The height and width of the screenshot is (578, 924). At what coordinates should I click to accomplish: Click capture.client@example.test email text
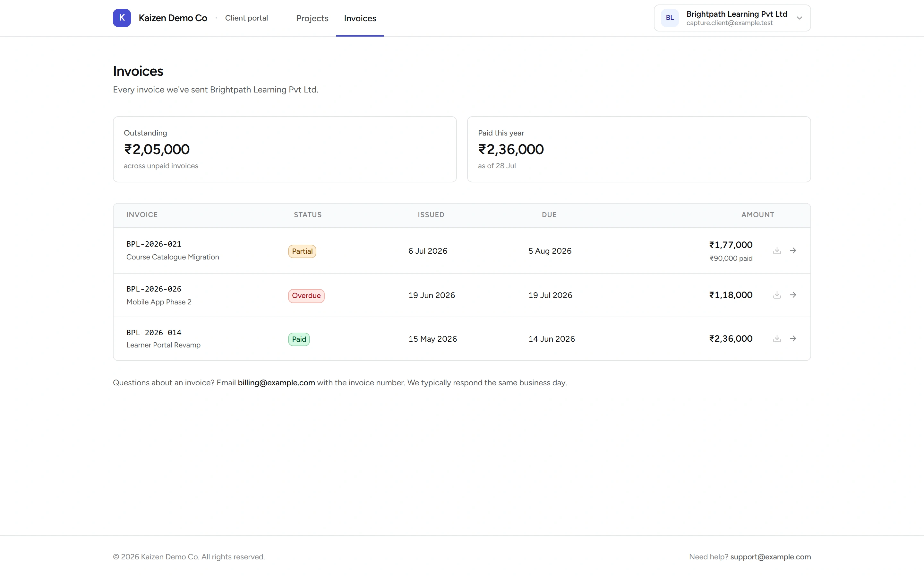729,23
